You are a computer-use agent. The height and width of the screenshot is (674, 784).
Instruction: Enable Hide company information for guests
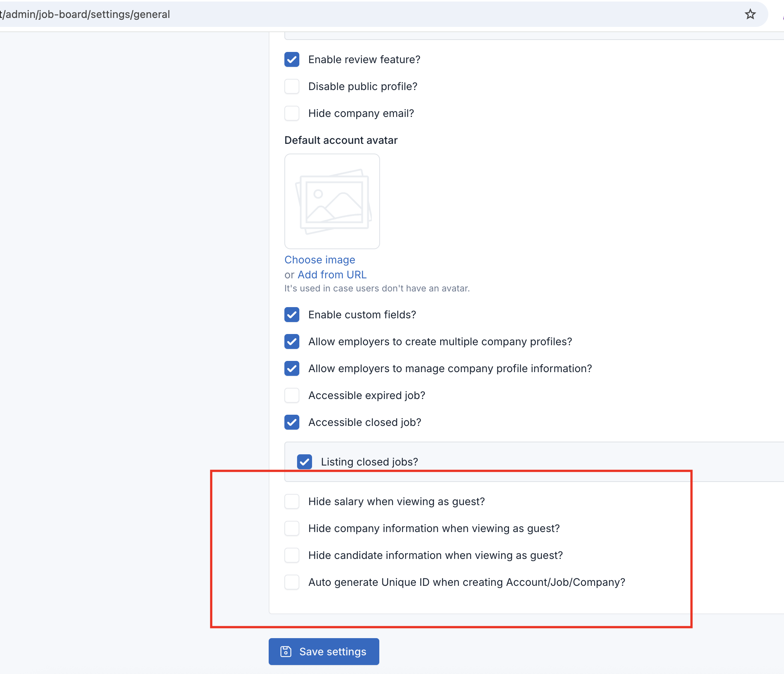(x=292, y=528)
